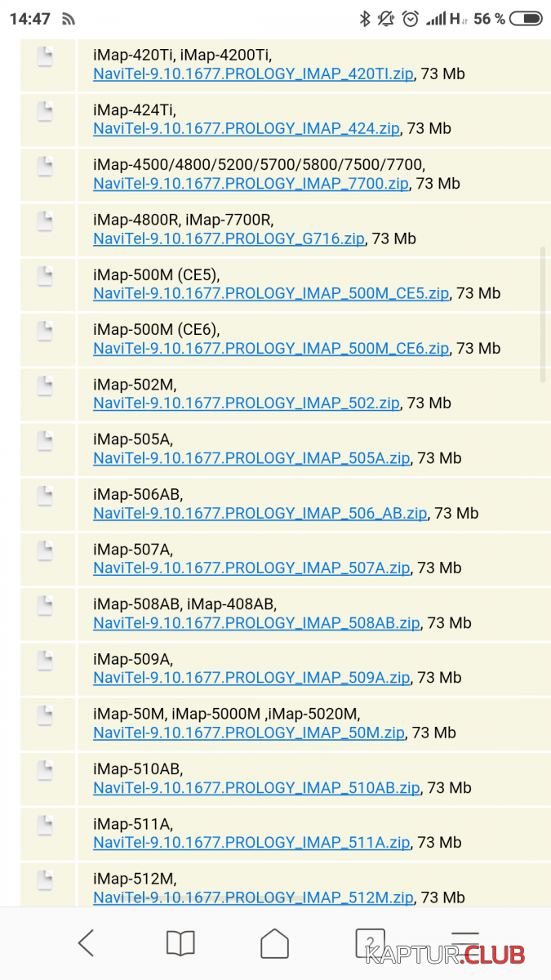551x980 pixels.
Task: Click file icon beside iMap-509A row
Action: pos(45,661)
